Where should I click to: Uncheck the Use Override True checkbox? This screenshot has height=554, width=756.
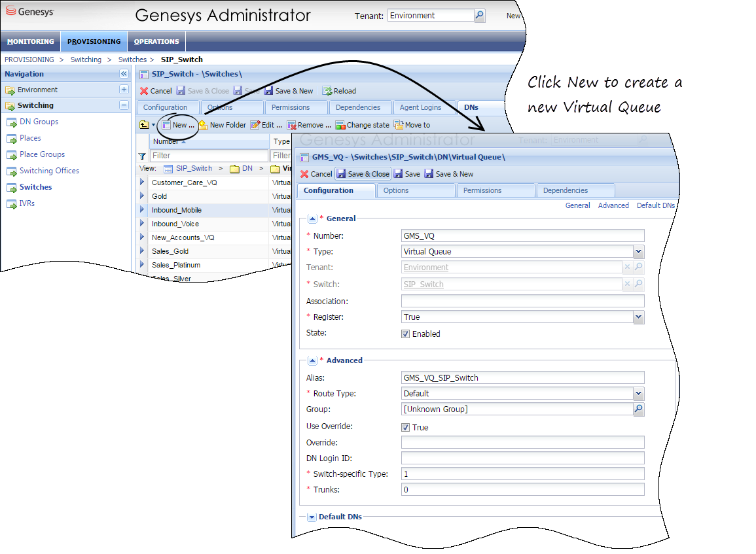(406, 427)
